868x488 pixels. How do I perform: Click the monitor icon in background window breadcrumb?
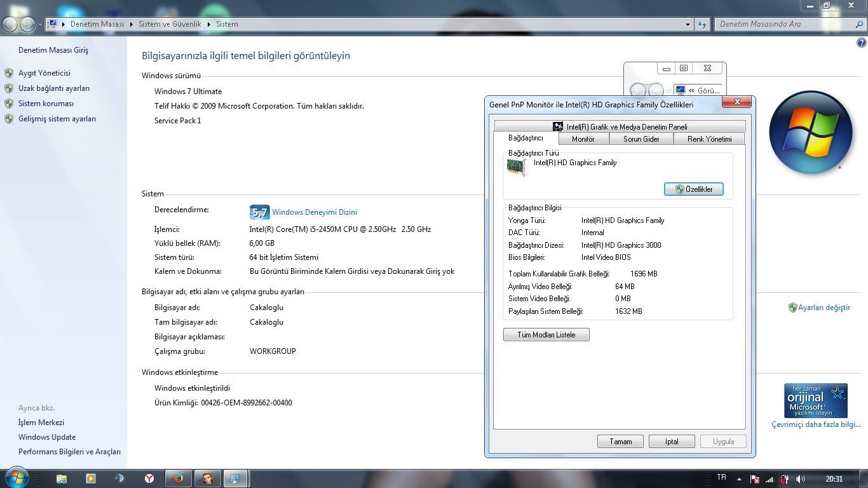click(681, 90)
